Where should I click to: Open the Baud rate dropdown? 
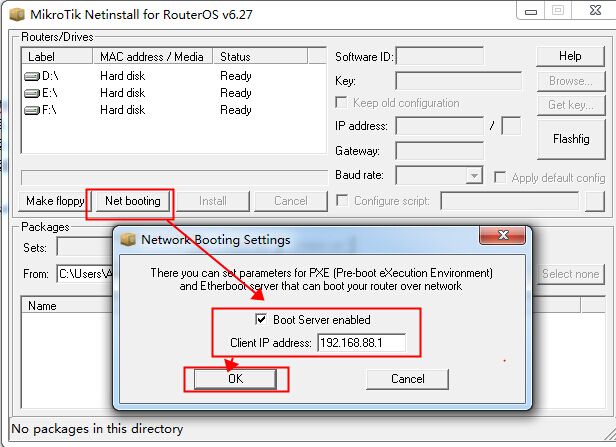coord(474,175)
